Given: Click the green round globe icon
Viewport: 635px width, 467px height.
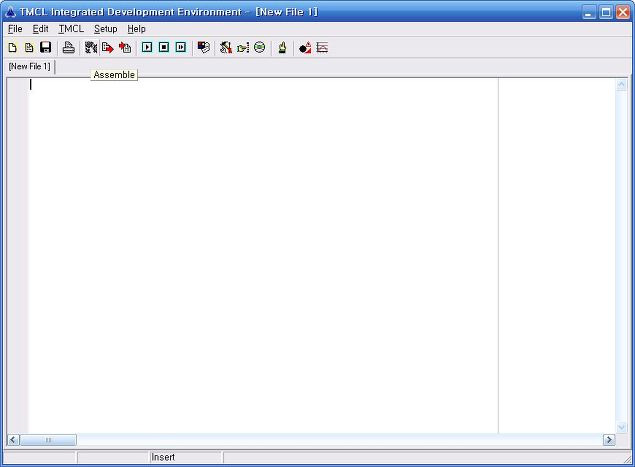Looking at the screenshot, I should [x=260, y=48].
